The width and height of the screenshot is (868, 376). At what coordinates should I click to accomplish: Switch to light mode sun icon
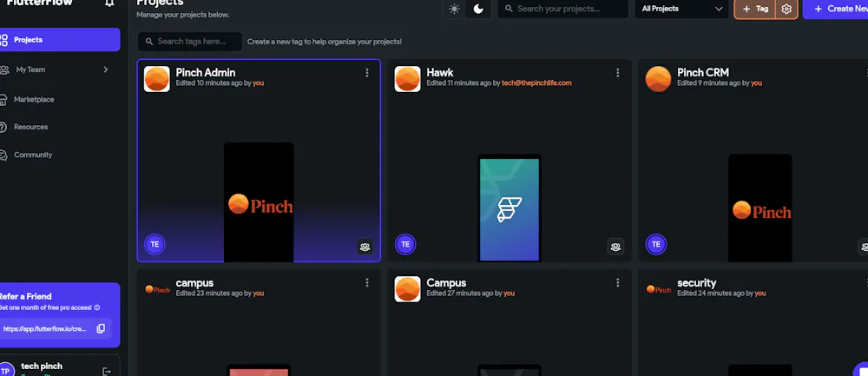455,9
